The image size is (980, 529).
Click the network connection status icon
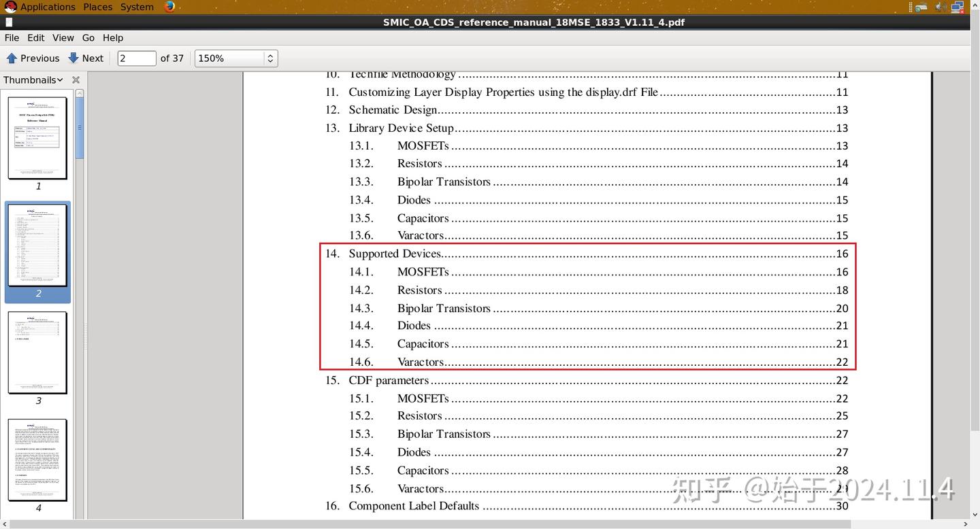coord(958,7)
